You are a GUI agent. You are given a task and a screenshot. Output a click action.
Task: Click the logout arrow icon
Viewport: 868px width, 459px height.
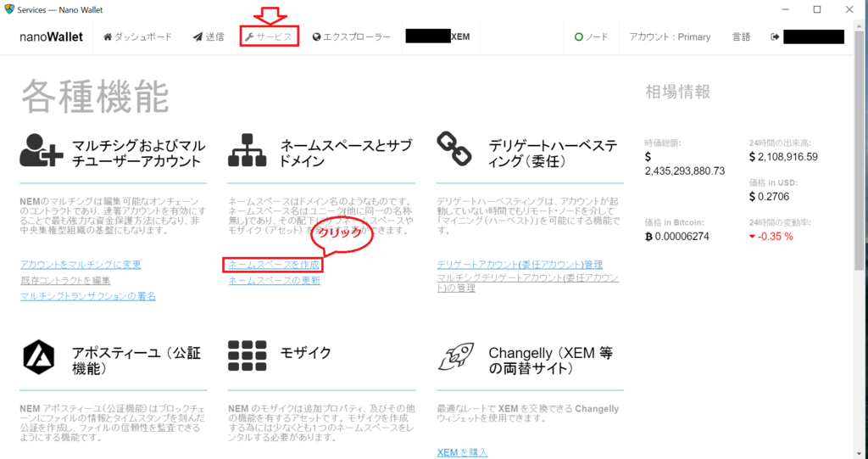tap(775, 37)
